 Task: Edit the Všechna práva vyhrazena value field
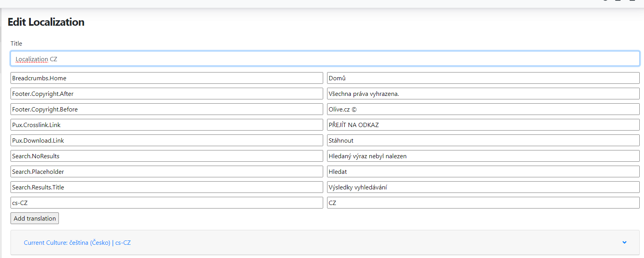coord(483,94)
